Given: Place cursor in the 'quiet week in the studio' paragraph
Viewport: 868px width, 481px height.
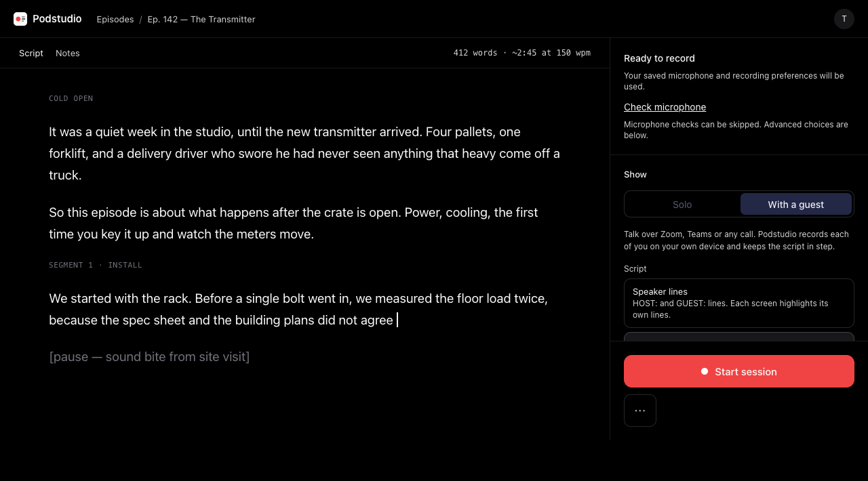Looking at the screenshot, I should coord(305,153).
